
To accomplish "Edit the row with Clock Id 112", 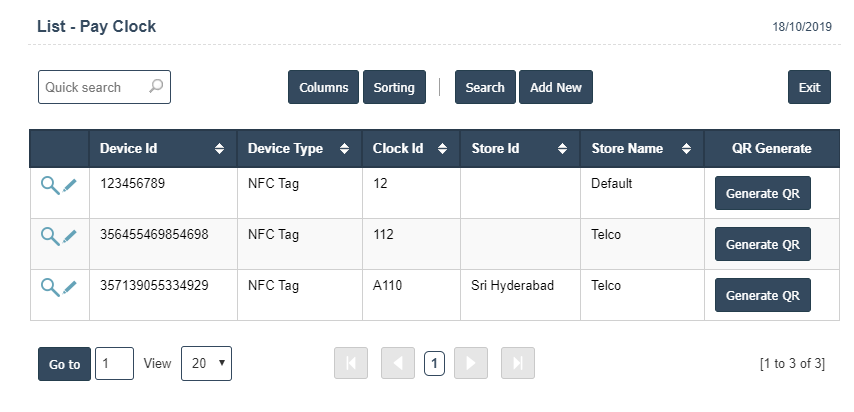I will [69, 236].
